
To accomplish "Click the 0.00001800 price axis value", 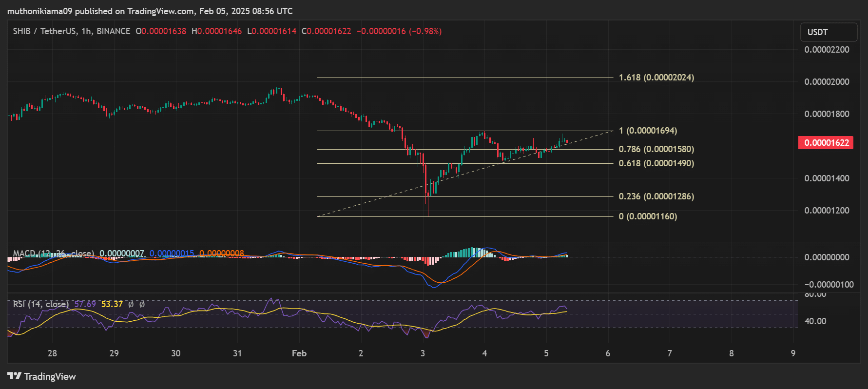I will (827, 114).
